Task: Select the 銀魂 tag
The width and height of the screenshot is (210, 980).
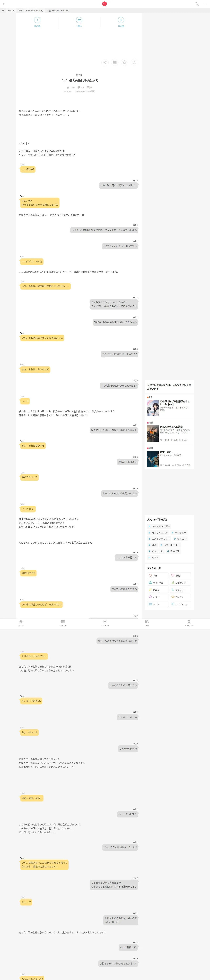Action: tap(152, 545)
